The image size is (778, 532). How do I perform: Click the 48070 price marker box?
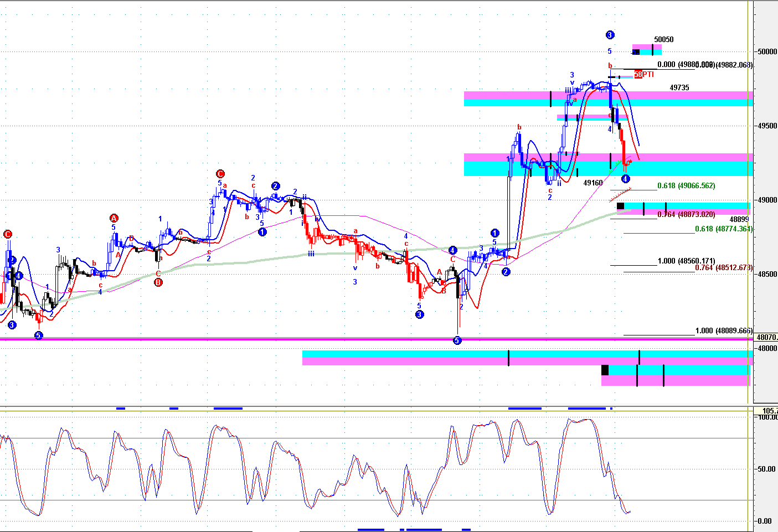tap(766, 337)
